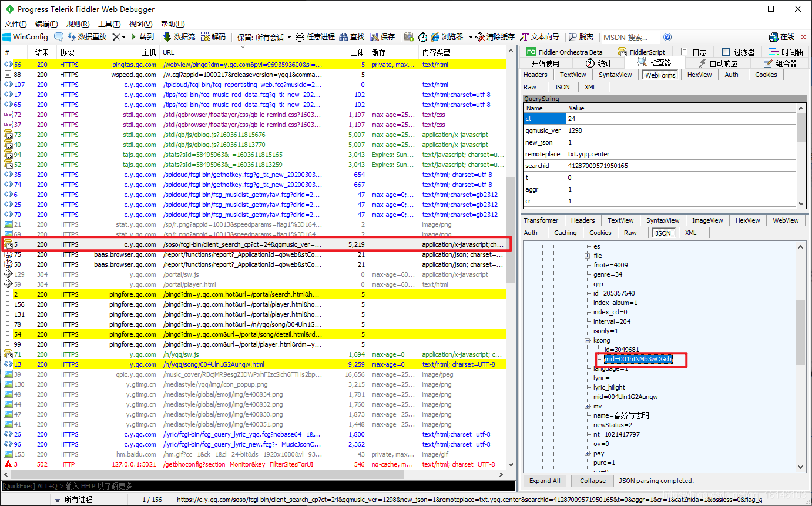Screen dimensions: 812x506
Task: Click the 数据重放 replay button
Action: [87, 37]
